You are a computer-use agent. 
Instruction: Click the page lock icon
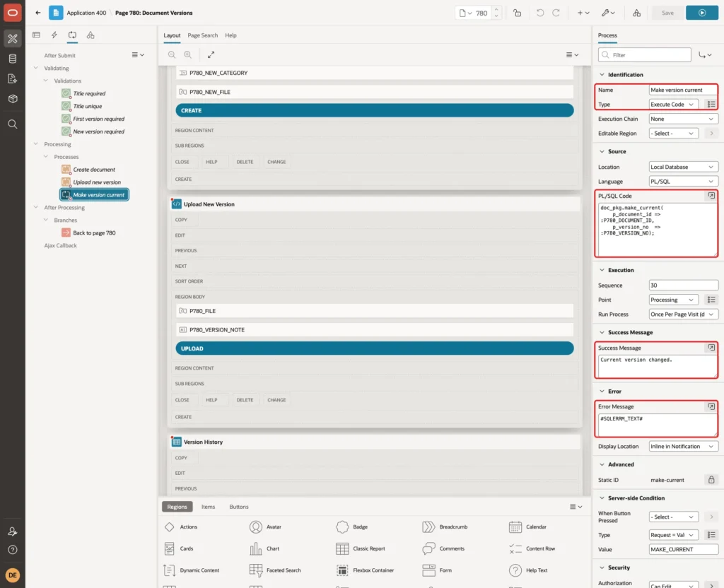[517, 13]
